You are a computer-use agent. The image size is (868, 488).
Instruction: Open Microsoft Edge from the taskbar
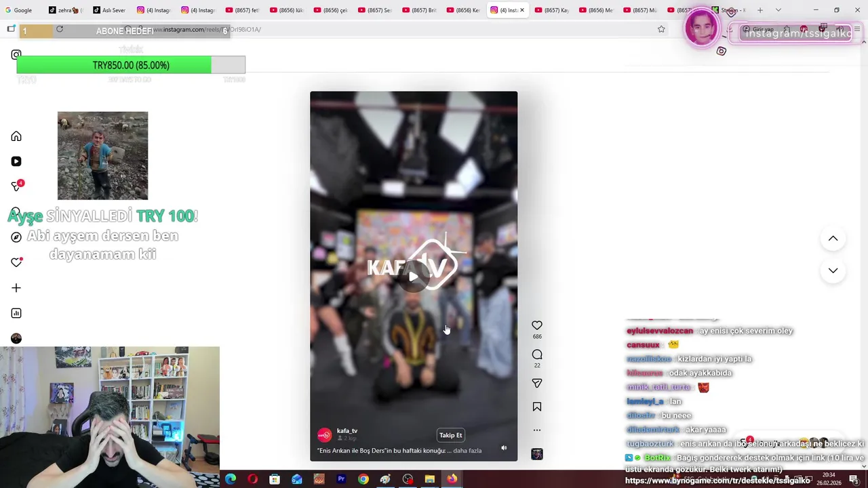pyautogui.click(x=231, y=479)
